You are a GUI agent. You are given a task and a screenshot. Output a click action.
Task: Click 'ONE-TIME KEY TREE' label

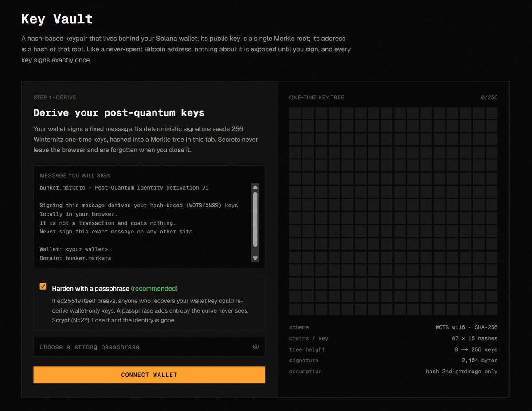pyautogui.click(x=317, y=97)
